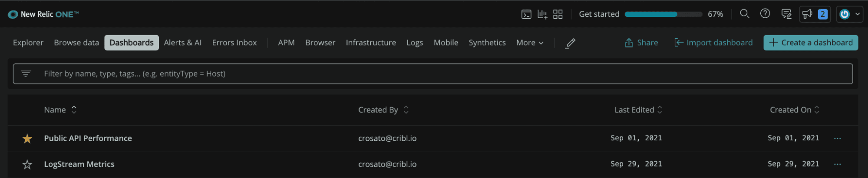Open the query builder console icon
Screen dimensions: 868x178
tap(526, 14)
